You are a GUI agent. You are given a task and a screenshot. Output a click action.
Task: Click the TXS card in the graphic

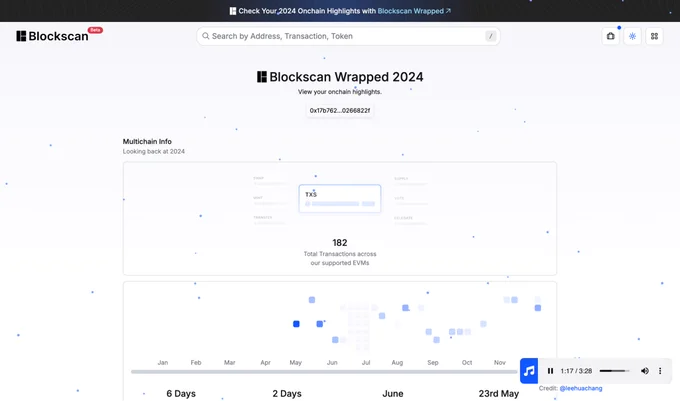tap(340, 199)
